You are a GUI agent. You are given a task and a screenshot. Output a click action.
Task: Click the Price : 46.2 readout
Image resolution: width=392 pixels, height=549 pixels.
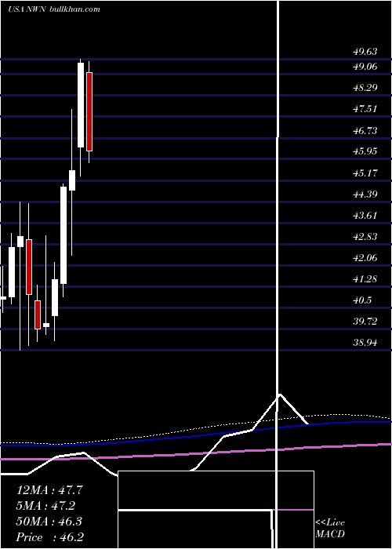pos(49,537)
